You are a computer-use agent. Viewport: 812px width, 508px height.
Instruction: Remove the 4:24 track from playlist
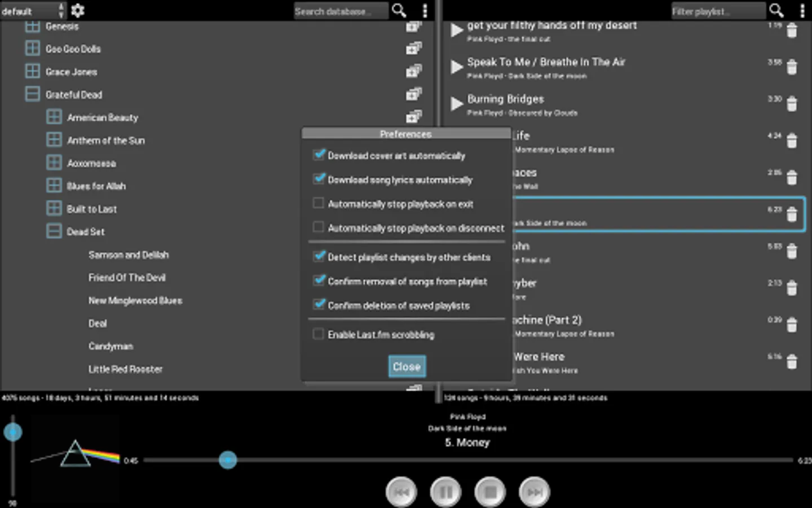click(x=792, y=141)
